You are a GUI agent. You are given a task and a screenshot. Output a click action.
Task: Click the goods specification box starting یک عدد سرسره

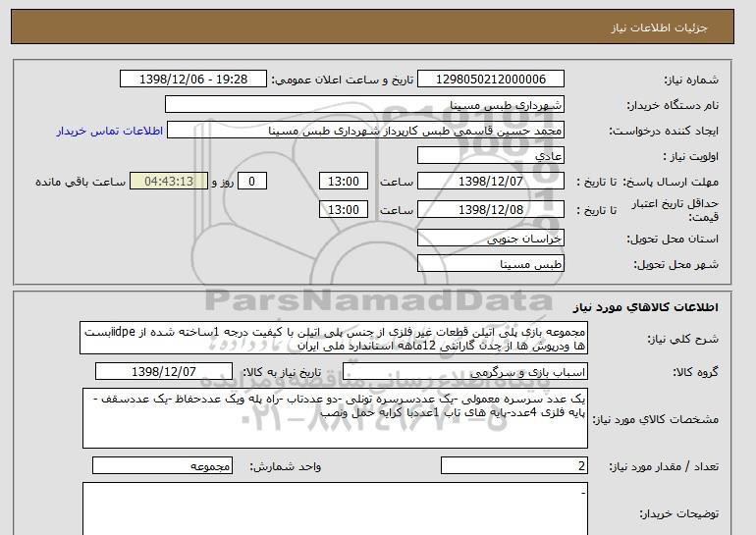tap(335, 418)
